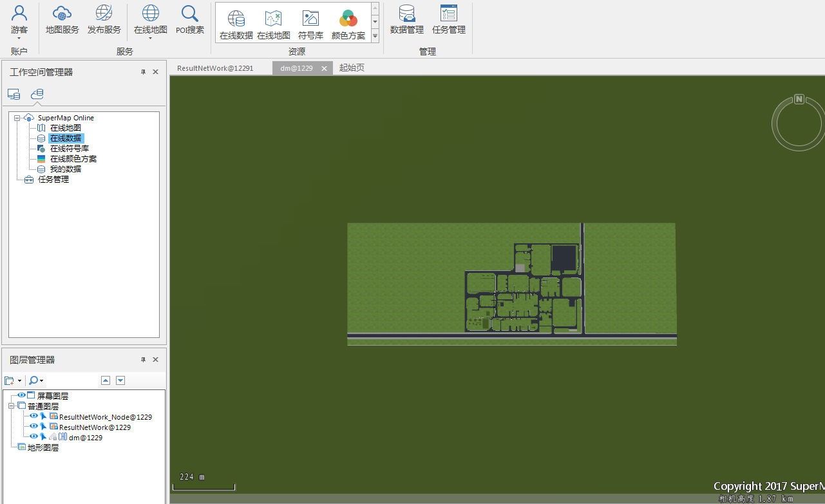
Task: Select 在线符号库 in workspace tree
Action: (x=70, y=149)
